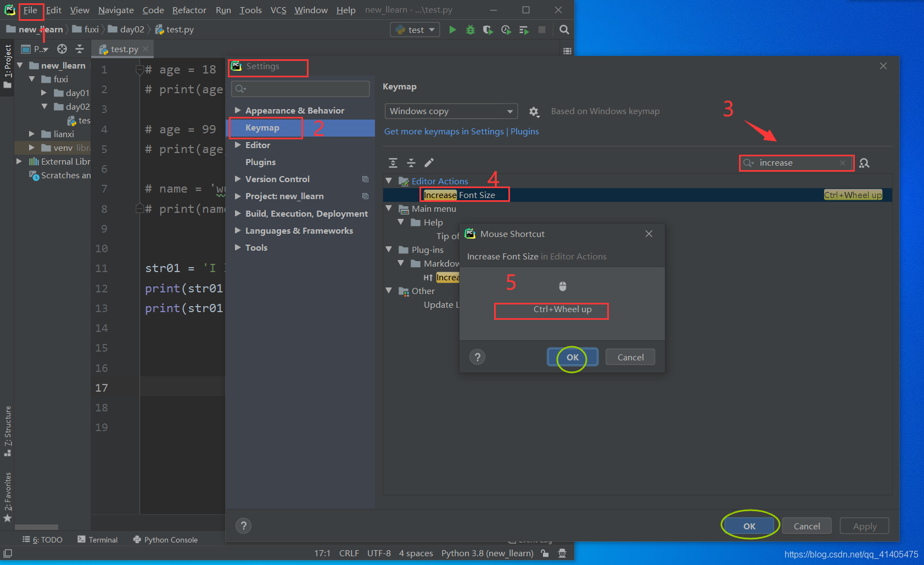Expand the Tools settings section
Viewport: 924px width, 565px height.
238,247
